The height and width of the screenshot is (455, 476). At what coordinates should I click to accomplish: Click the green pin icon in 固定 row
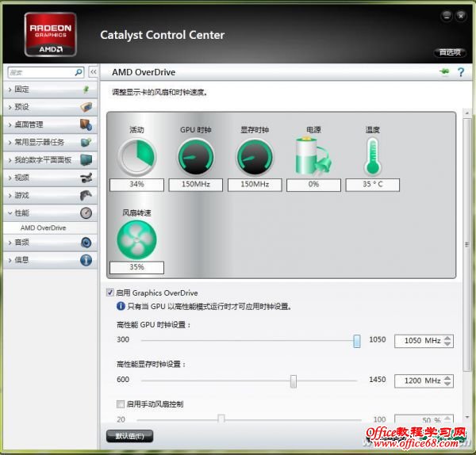coord(86,90)
